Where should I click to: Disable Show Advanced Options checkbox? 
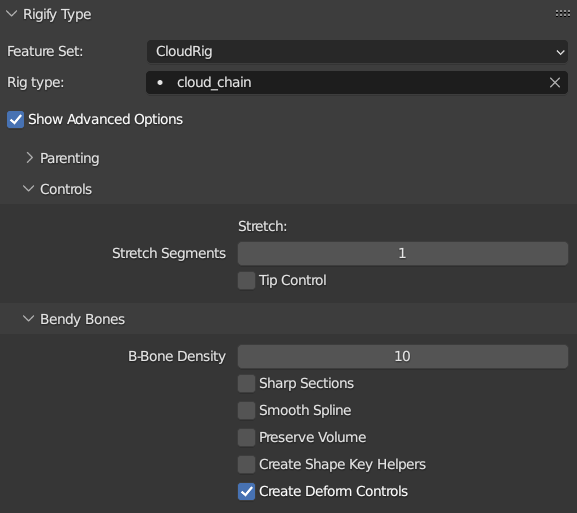point(15,120)
